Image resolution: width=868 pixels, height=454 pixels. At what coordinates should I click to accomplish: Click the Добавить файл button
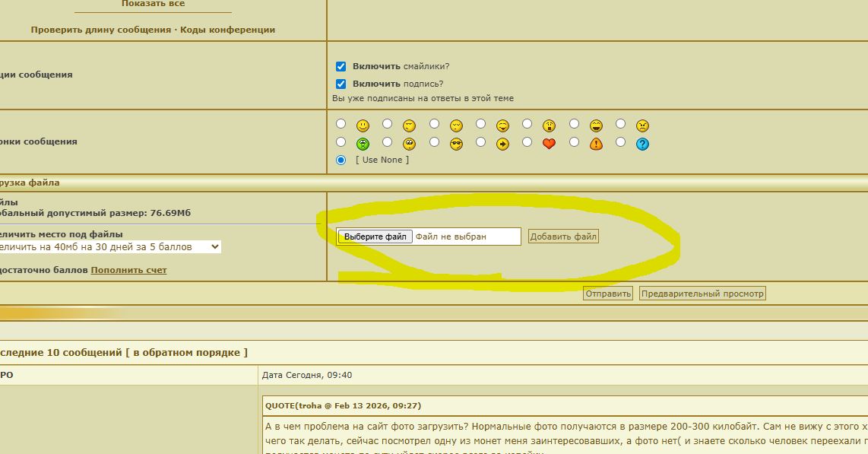[563, 237]
